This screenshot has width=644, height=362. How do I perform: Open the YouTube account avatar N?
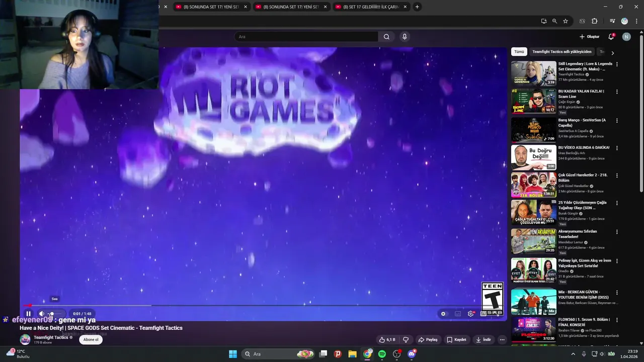pyautogui.click(x=626, y=37)
